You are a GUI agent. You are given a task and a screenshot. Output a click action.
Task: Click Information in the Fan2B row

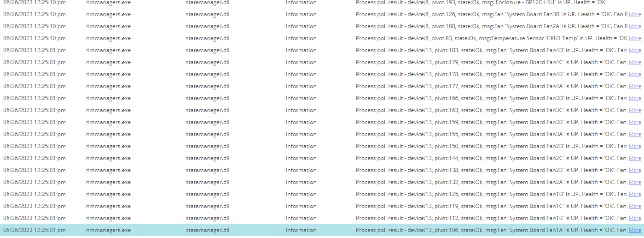pyautogui.click(x=301, y=170)
